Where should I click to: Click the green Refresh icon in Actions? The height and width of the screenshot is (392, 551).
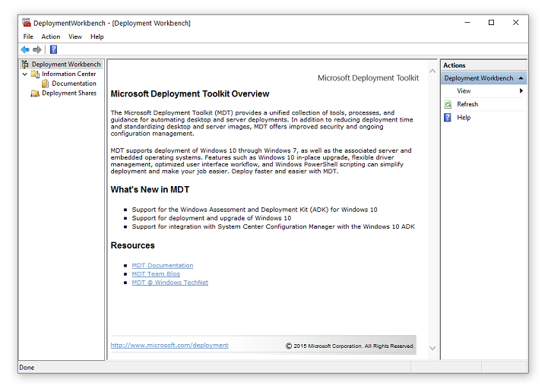click(448, 104)
